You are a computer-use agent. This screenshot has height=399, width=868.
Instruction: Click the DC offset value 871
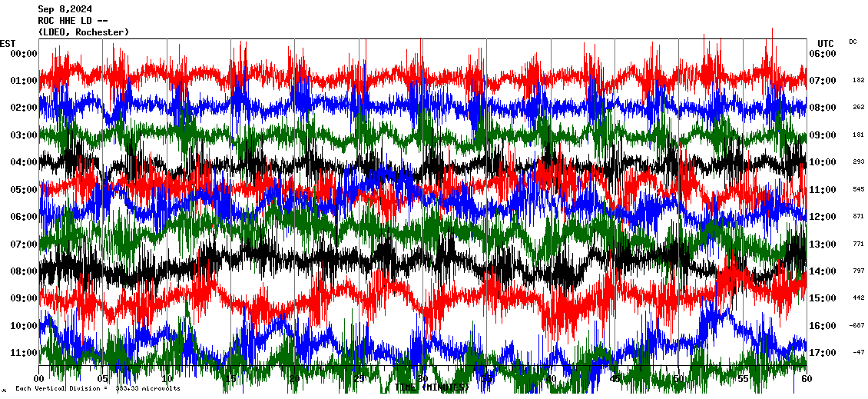coord(858,217)
